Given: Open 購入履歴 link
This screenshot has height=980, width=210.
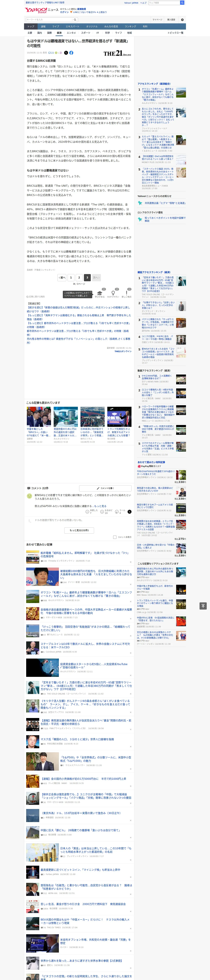Looking at the screenshot, I should click(171, 20).
